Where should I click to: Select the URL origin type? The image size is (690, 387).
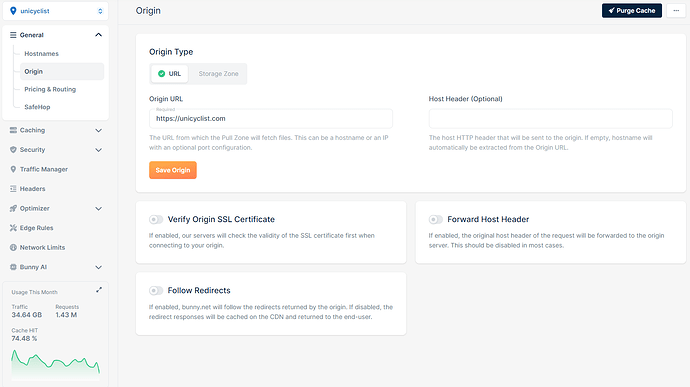(169, 74)
